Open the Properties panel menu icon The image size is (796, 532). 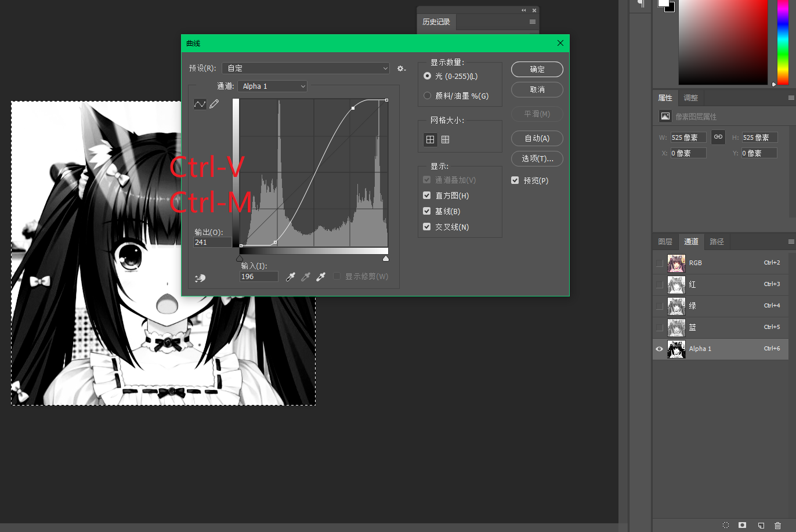point(791,97)
